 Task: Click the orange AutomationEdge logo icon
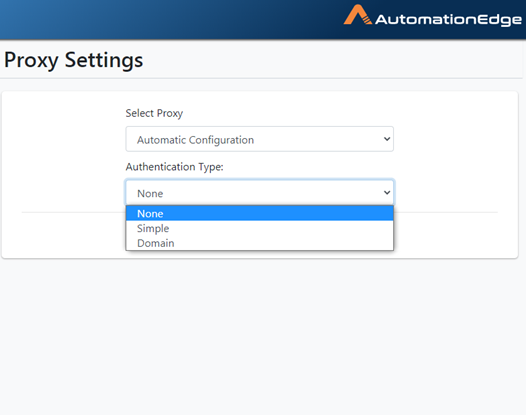pos(358,15)
